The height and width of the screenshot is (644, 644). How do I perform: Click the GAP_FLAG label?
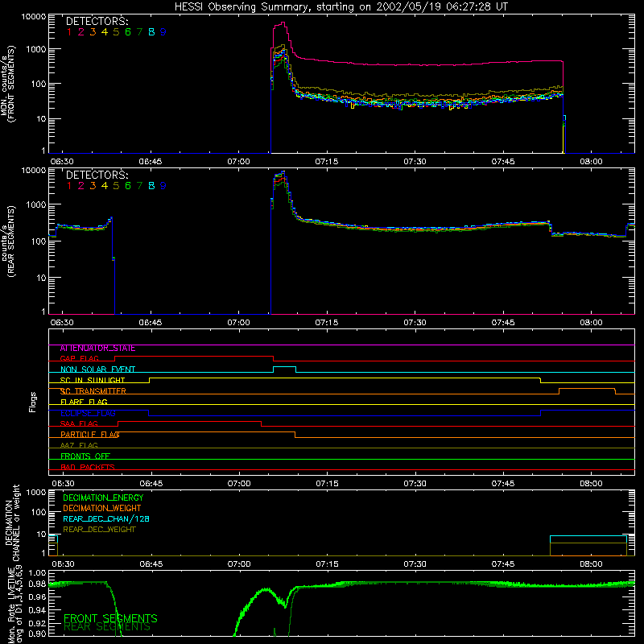tap(79, 358)
